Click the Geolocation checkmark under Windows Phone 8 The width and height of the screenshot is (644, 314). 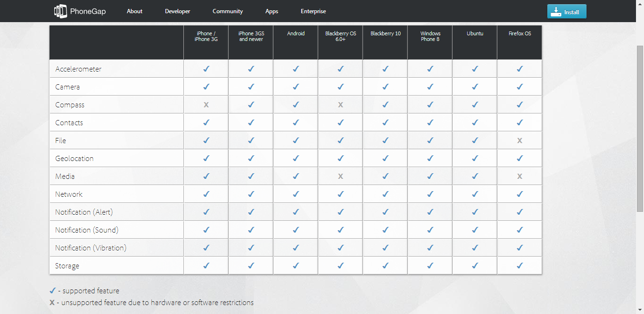pos(430,158)
